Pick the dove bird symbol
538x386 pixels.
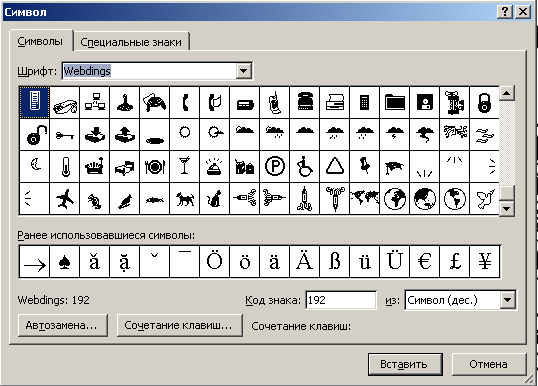(484, 199)
